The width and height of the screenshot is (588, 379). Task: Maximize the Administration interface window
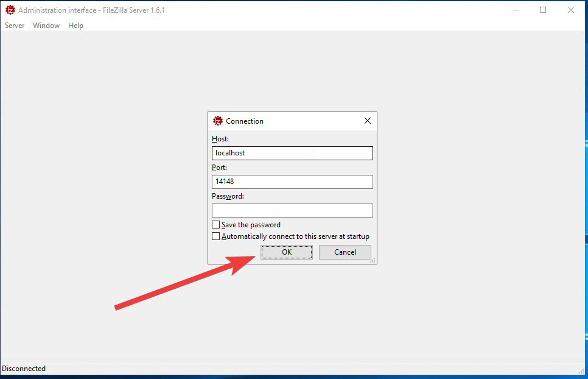coord(543,10)
